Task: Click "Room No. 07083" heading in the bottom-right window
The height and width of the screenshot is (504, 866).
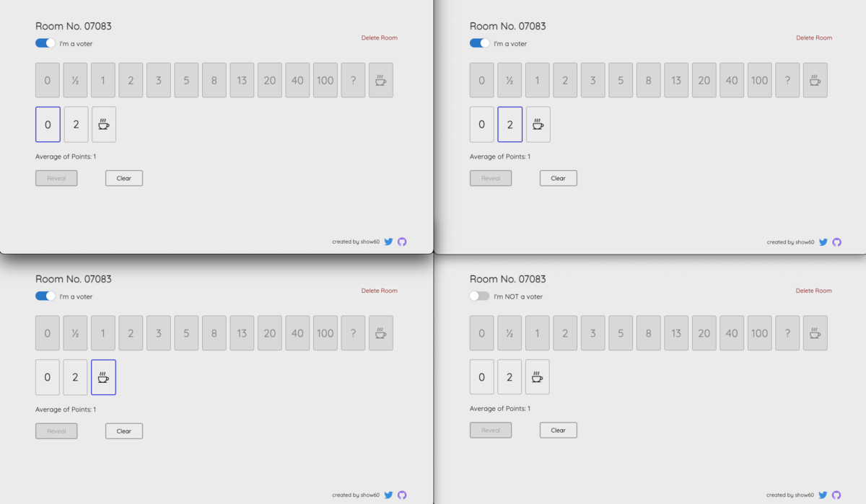Action: (508, 279)
